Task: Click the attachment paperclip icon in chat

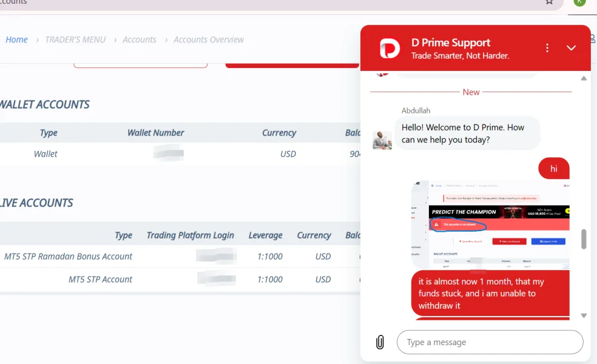Action: coord(380,342)
